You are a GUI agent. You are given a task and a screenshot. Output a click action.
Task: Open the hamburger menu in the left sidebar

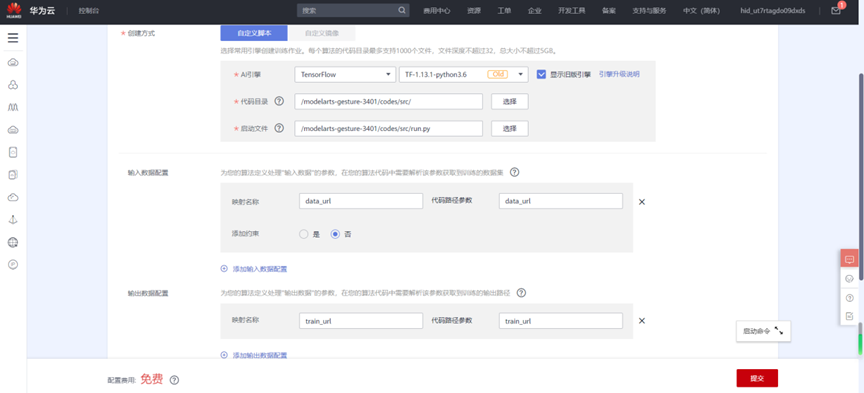13,38
